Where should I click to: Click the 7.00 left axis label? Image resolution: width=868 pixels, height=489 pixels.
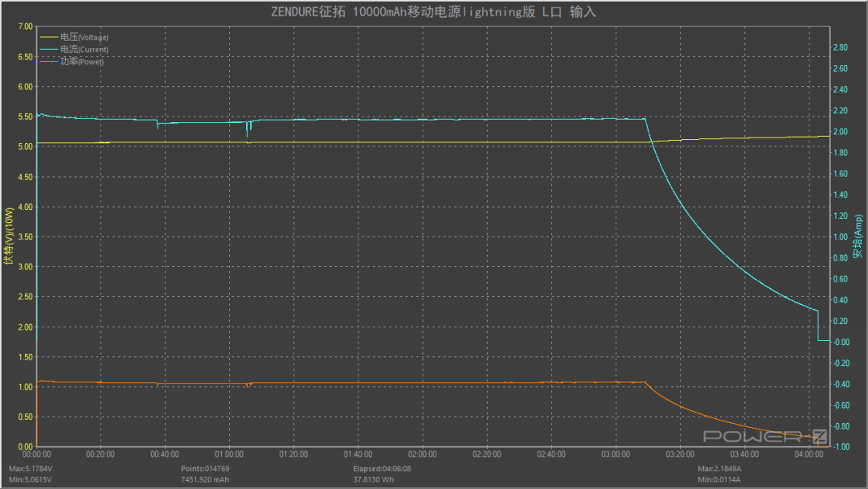click(26, 26)
